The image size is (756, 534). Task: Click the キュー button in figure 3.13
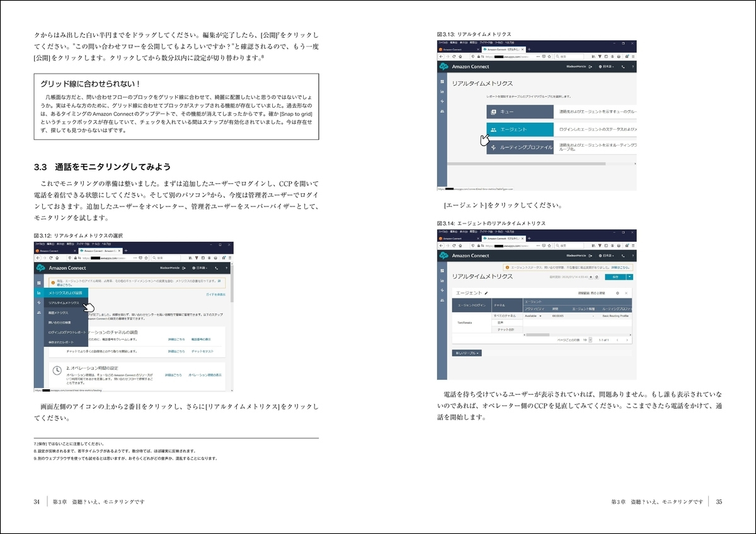point(520,111)
